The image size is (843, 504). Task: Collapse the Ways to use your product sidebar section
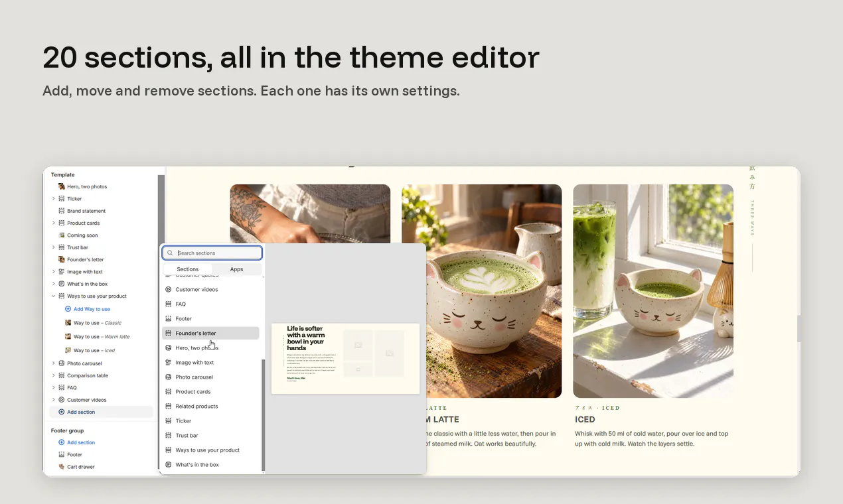pyautogui.click(x=54, y=296)
